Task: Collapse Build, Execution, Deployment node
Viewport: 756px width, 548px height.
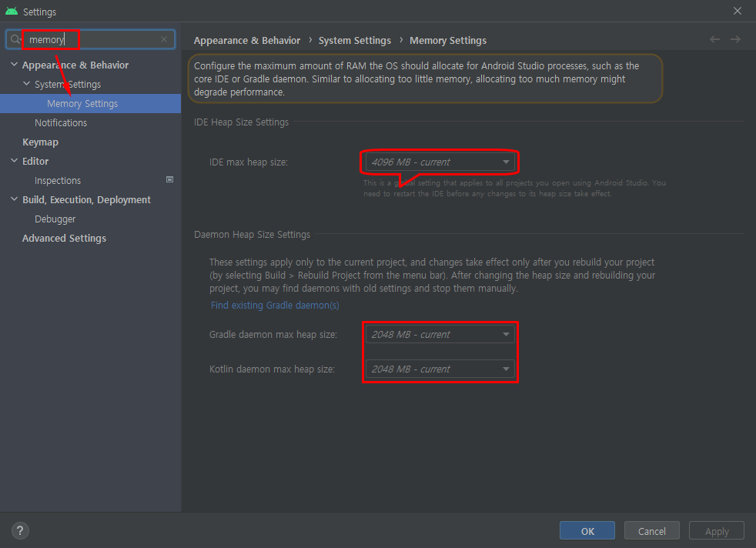Action: pyautogui.click(x=14, y=199)
